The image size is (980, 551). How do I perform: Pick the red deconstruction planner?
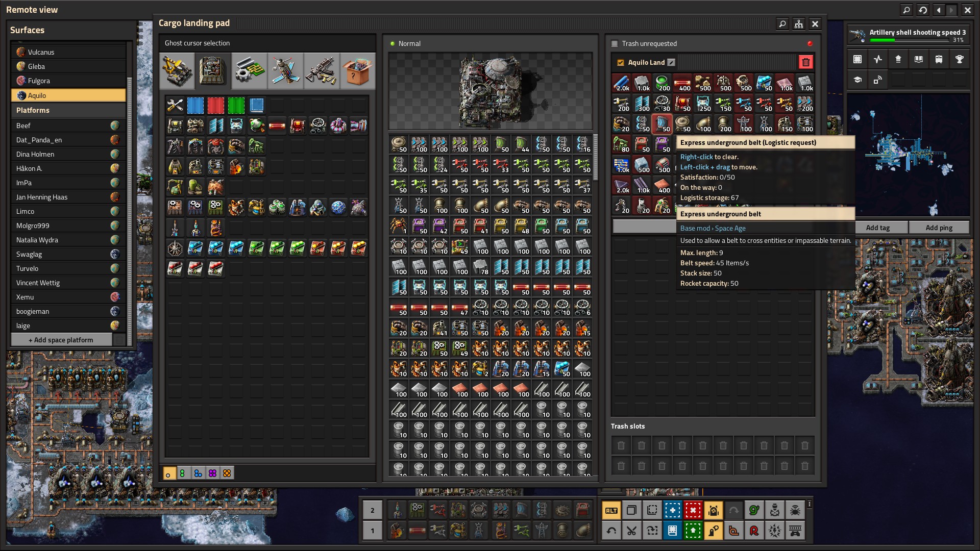(215, 105)
